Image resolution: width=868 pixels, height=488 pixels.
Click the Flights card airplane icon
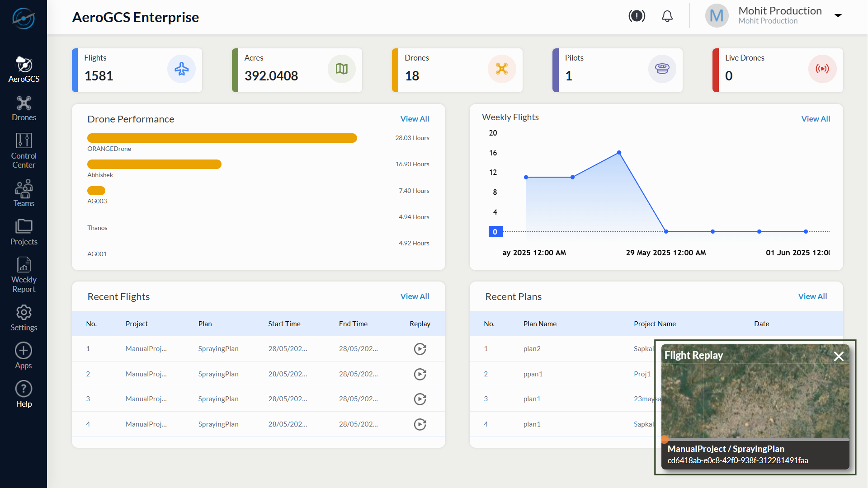click(181, 69)
